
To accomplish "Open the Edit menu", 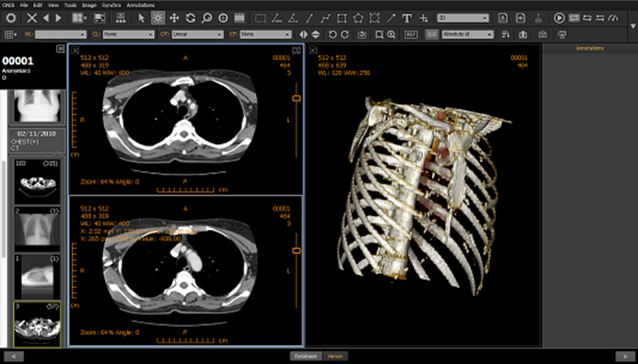I will click(x=38, y=5).
